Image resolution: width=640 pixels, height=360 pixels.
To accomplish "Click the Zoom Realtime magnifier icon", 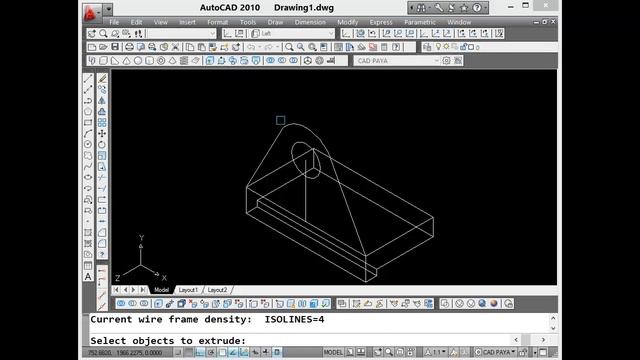I will [x=289, y=47].
